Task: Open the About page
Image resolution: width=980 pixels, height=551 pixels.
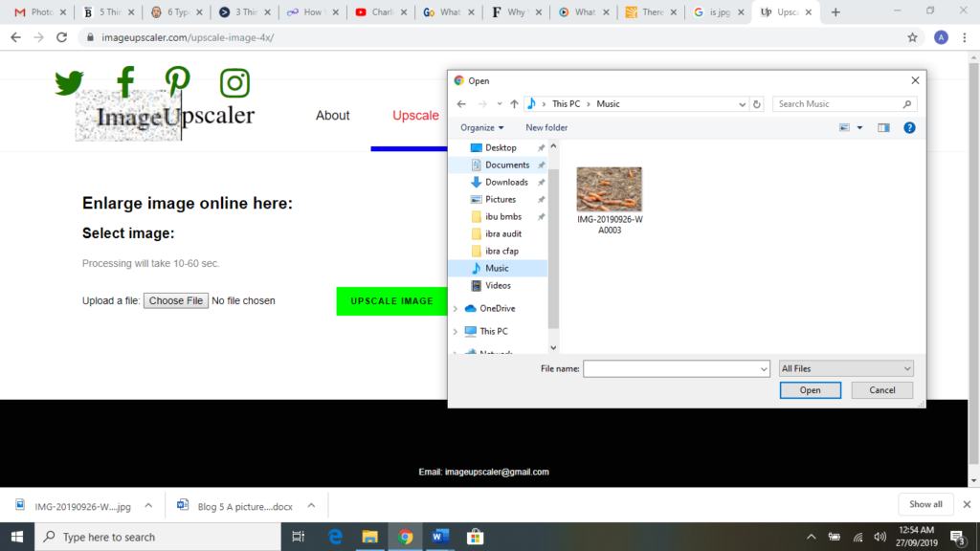Action: click(x=332, y=115)
